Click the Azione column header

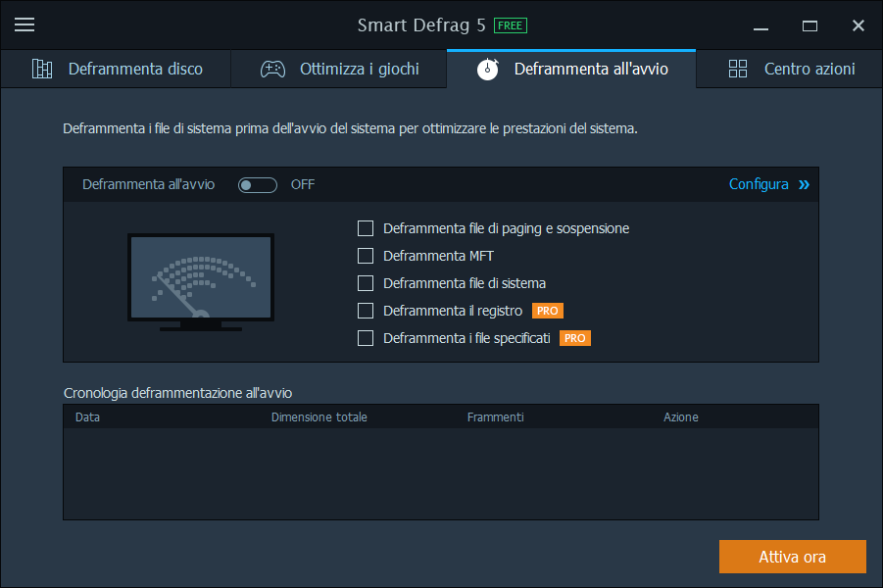click(x=681, y=417)
